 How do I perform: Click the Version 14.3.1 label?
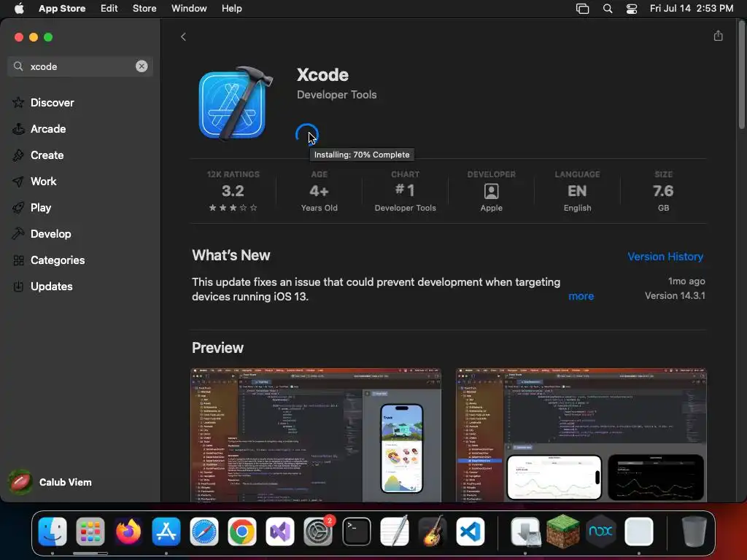click(675, 296)
